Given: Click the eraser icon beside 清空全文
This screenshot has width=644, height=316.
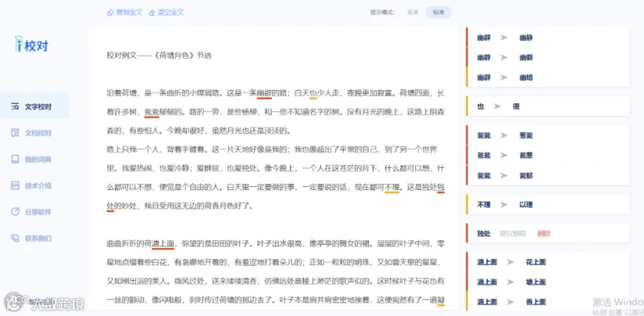Looking at the screenshot, I should pyautogui.click(x=152, y=13).
